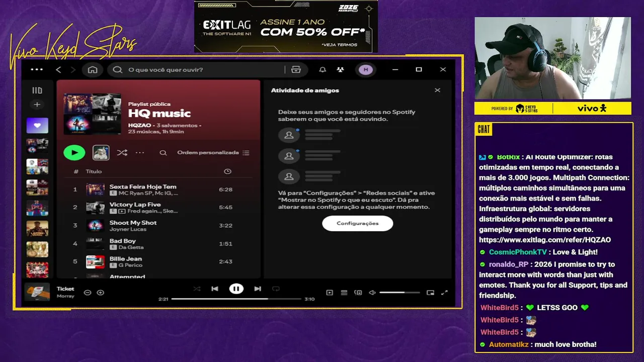This screenshot has width=644, height=362.
Task: Open the Spotify Home button
Action: coord(93,69)
